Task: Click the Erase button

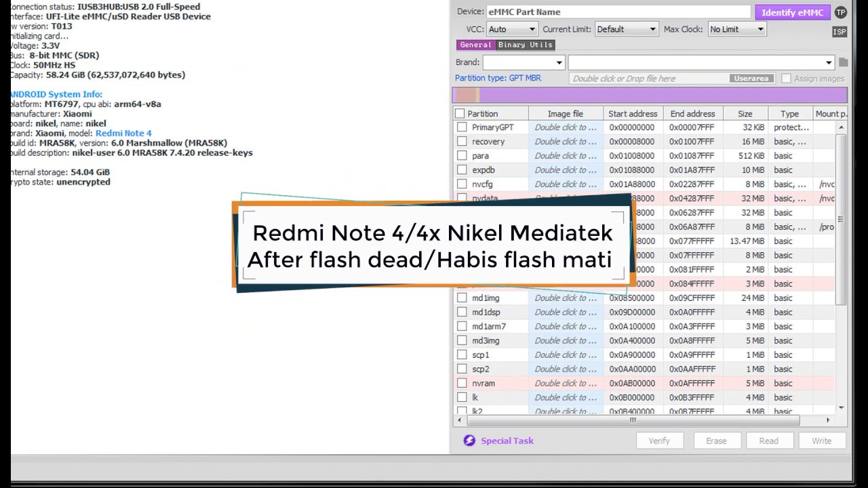Action: tap(716, 441)
